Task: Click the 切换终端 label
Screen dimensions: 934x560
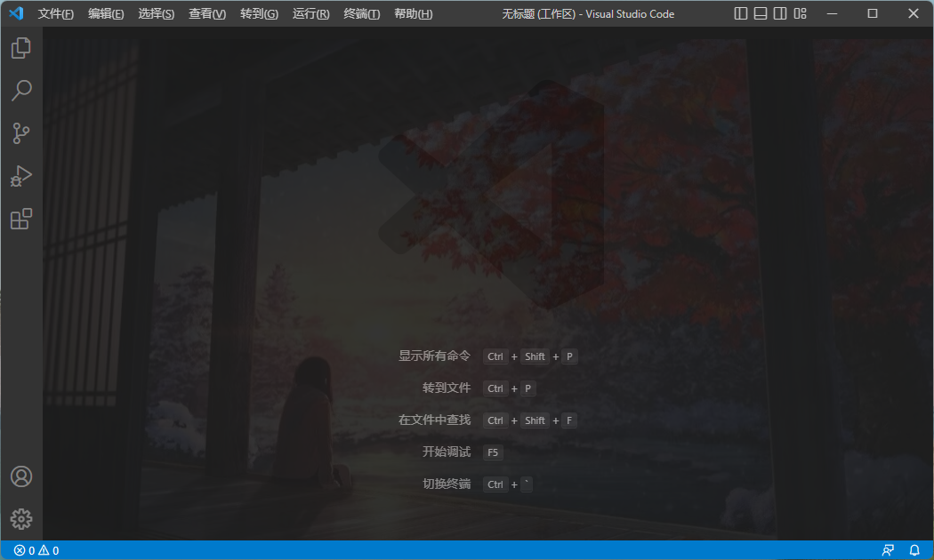Action: [447, 484]
